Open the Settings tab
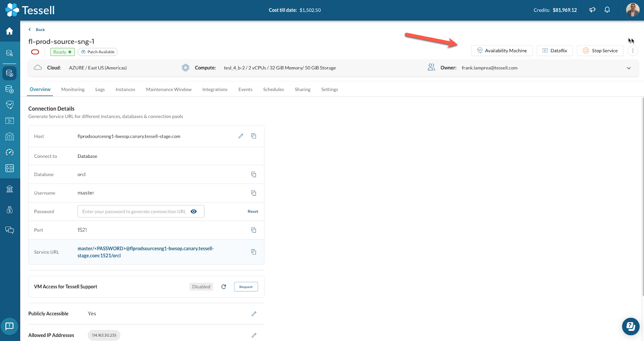 pos(330,89)
